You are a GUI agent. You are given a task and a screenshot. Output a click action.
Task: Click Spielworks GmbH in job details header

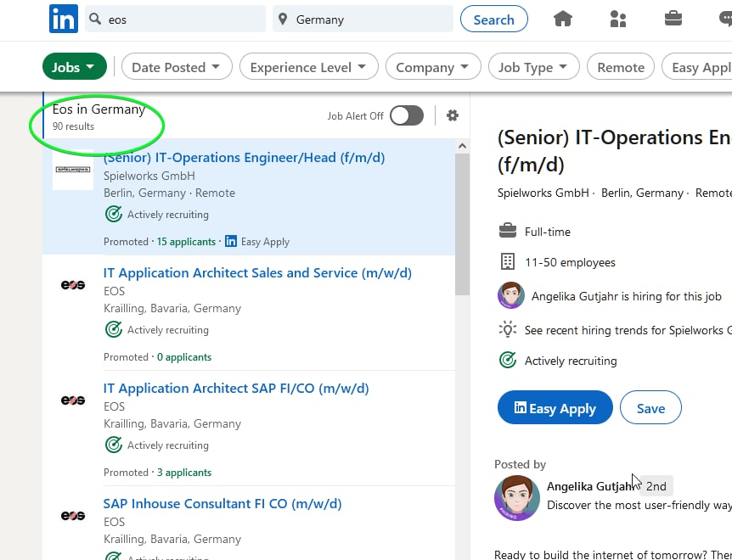543,193
